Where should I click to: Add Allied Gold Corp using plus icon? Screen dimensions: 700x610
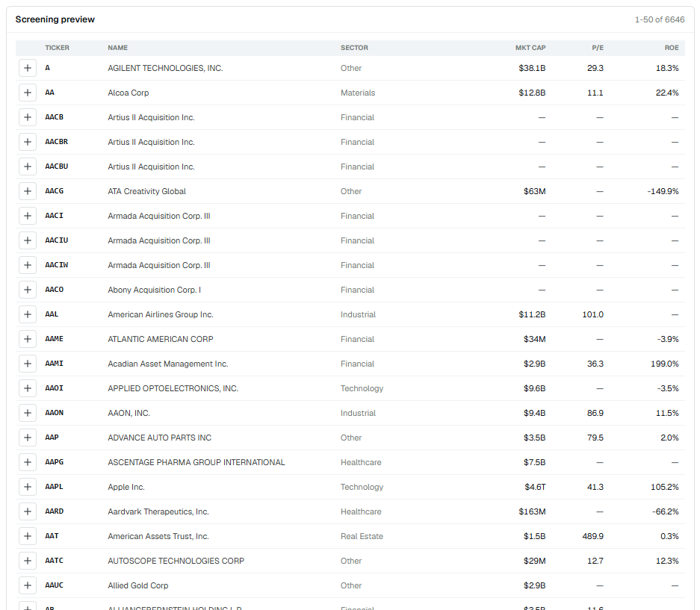27,585
